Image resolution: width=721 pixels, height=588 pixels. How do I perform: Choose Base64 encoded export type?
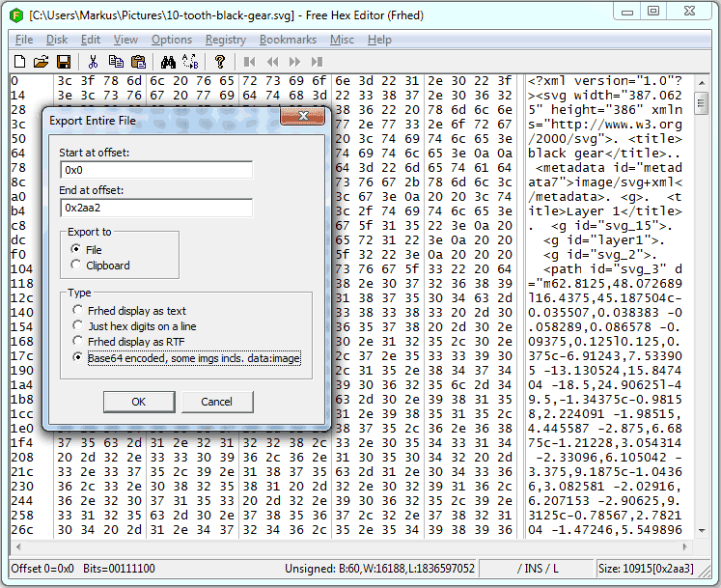pos(78,357)
